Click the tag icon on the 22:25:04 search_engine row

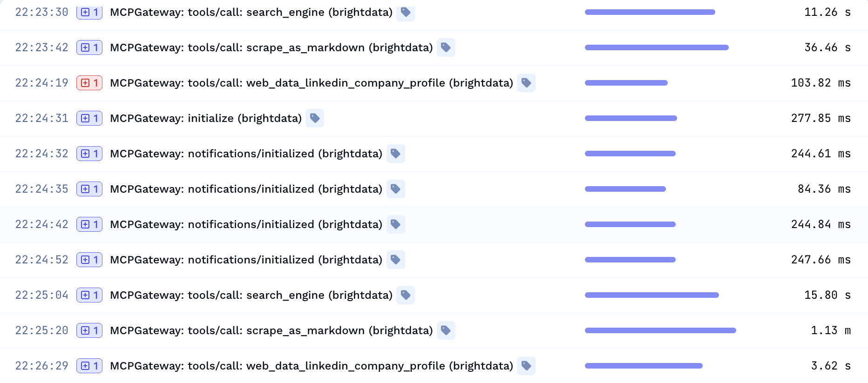click(406, 295)
